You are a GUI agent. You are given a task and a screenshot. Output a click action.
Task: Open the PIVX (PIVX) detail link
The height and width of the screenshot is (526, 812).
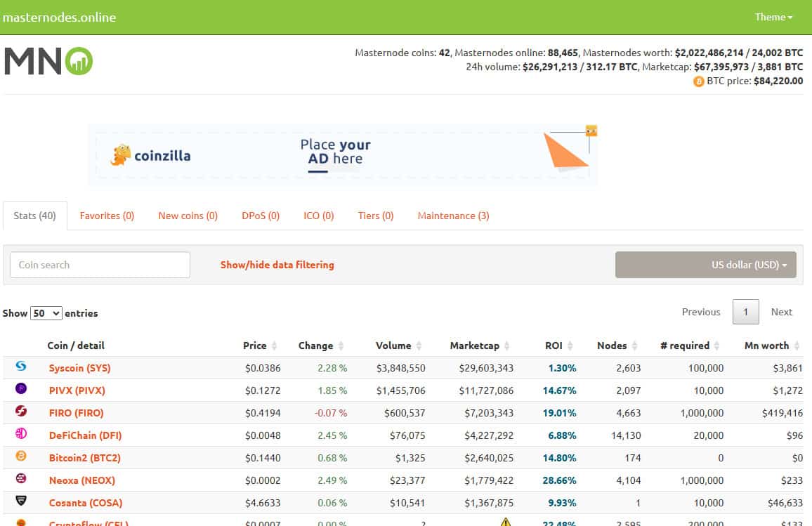tap(77, 390)
